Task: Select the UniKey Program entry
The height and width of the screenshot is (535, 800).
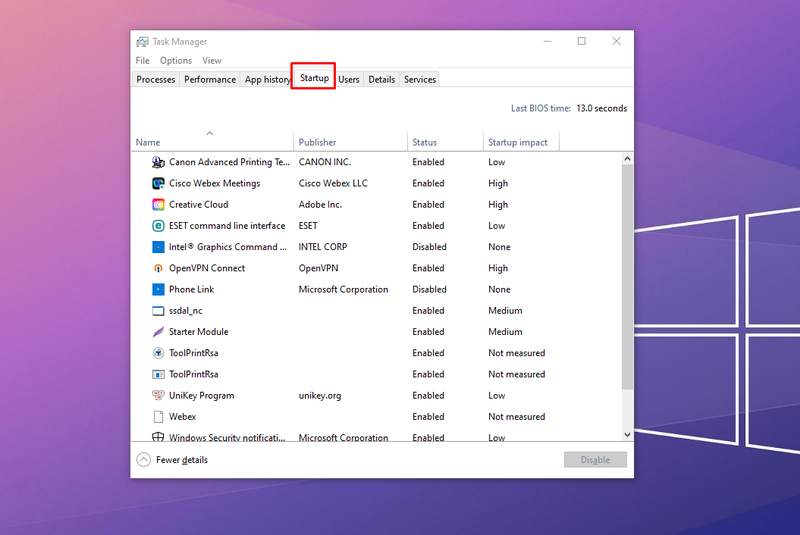Action: tap(377, 395)
